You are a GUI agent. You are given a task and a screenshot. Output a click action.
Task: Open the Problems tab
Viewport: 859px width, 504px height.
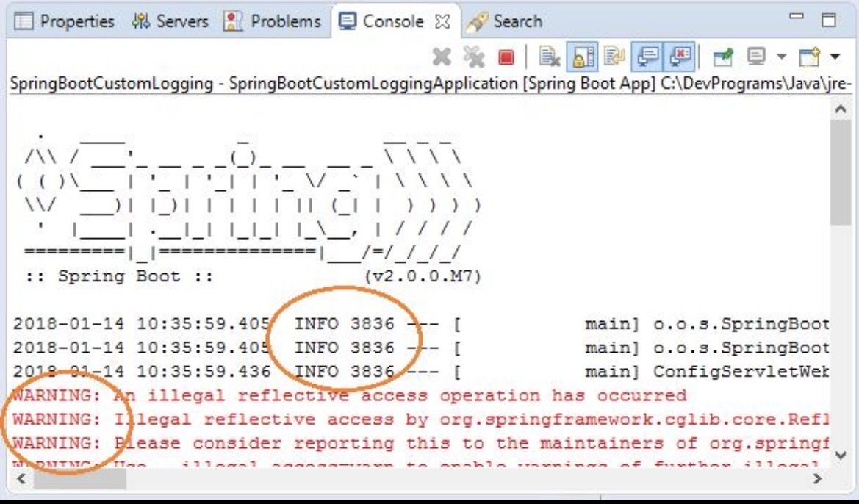click(x=273, y=21)
